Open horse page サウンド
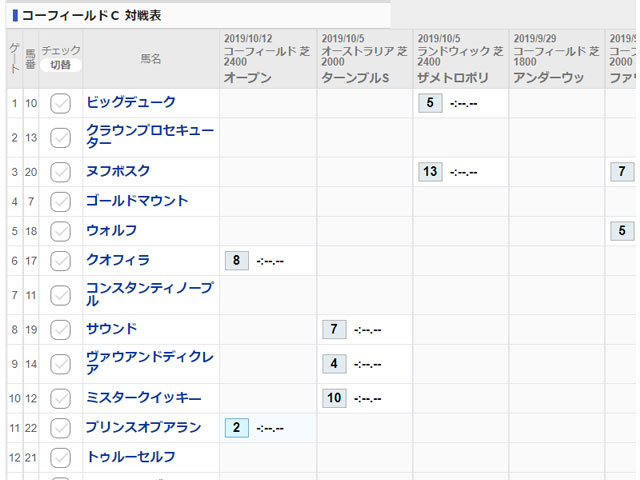The height and width of the screenshot is (480, 640). [111, 329]
